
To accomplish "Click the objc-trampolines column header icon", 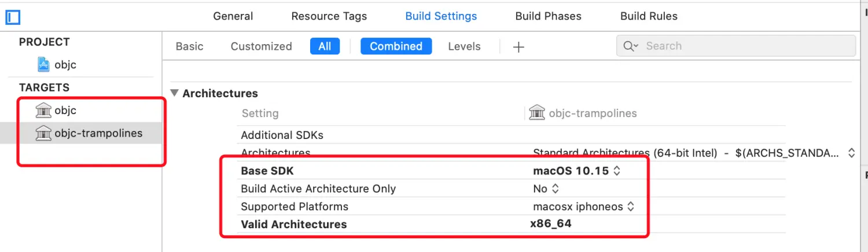I will pos(537,113).
